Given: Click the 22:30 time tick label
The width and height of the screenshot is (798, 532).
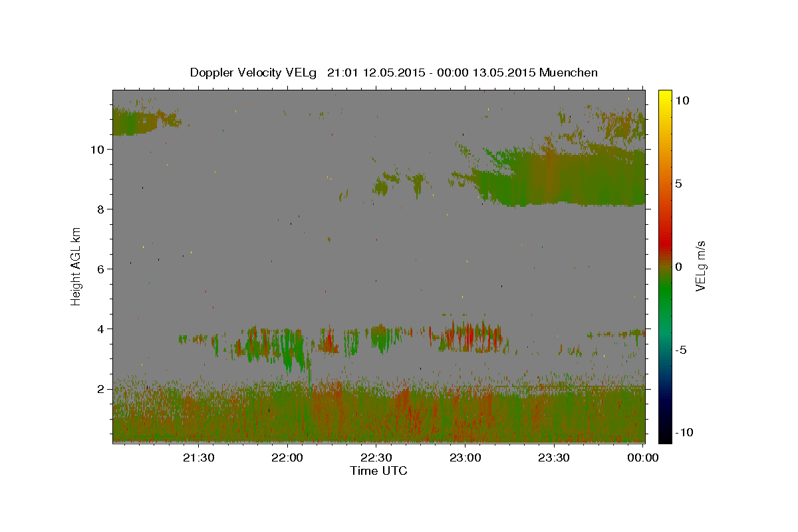Looking at the screenshot, I should (376, 458).
